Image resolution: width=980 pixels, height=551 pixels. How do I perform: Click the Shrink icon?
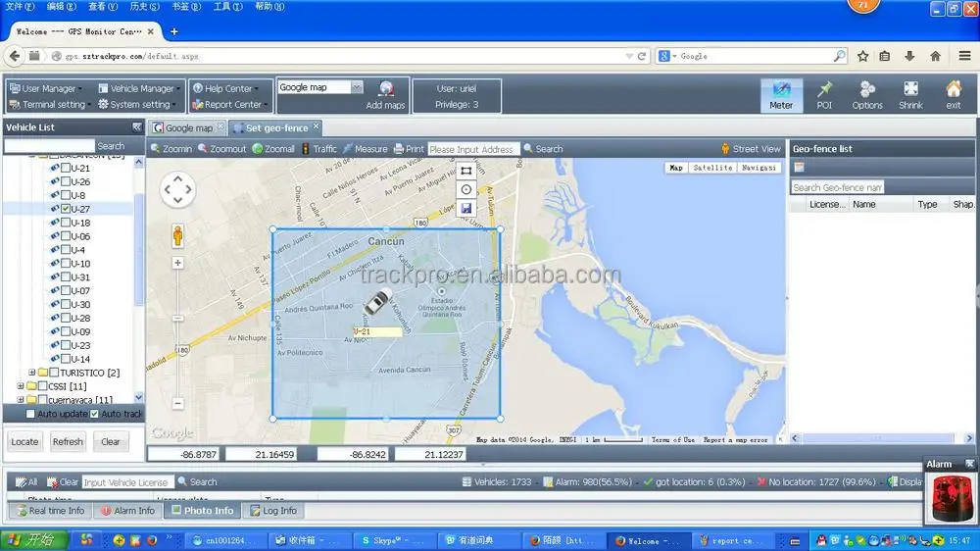click(910, 90)
